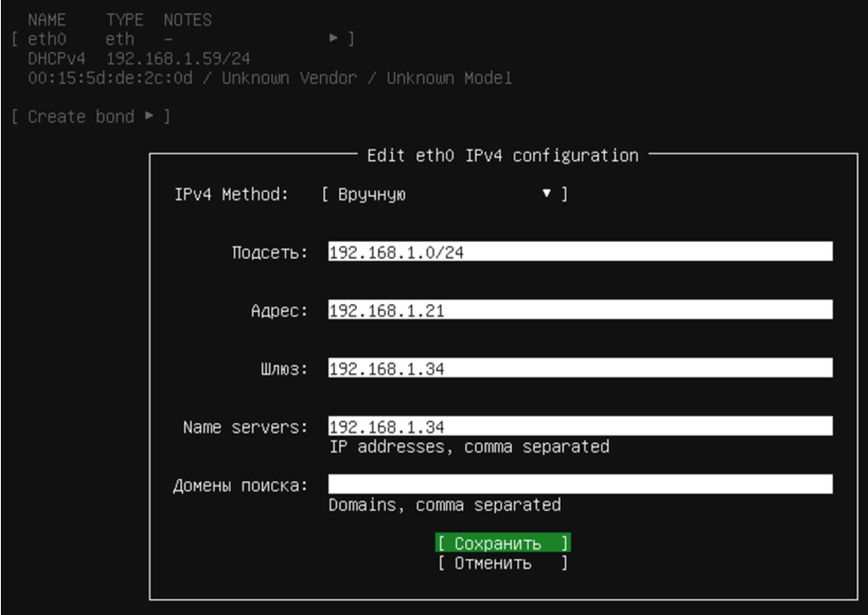Cancel editing with the Отменить button
The image size is (868, 615).
tap(502, 564)
